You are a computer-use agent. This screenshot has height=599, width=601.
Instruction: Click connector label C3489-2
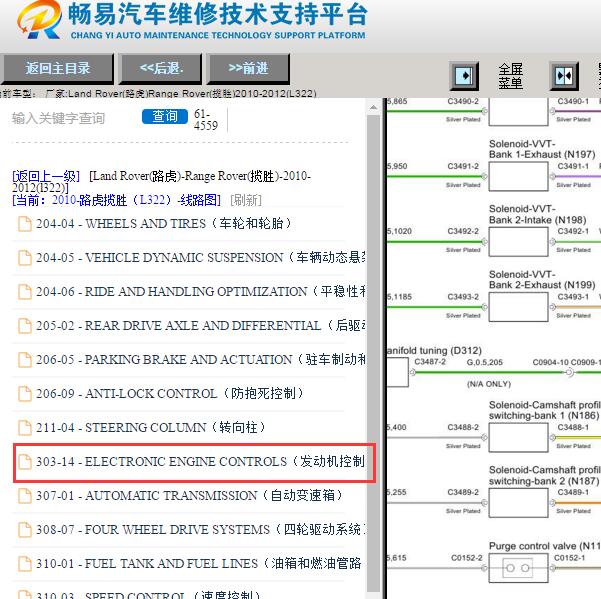pyautogui.click(x=463, y=492)
